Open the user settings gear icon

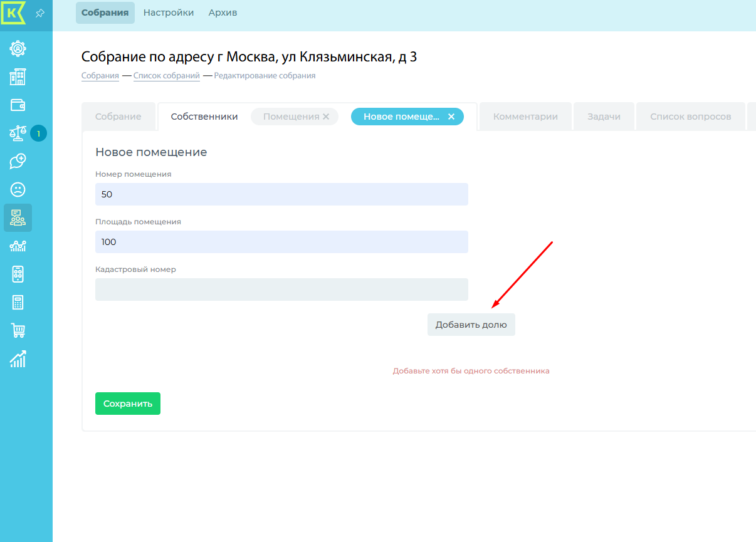tap(18, 48)
